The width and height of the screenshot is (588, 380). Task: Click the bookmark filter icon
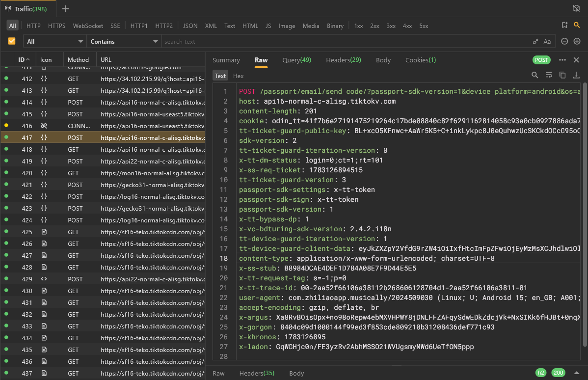click(564, 25)
